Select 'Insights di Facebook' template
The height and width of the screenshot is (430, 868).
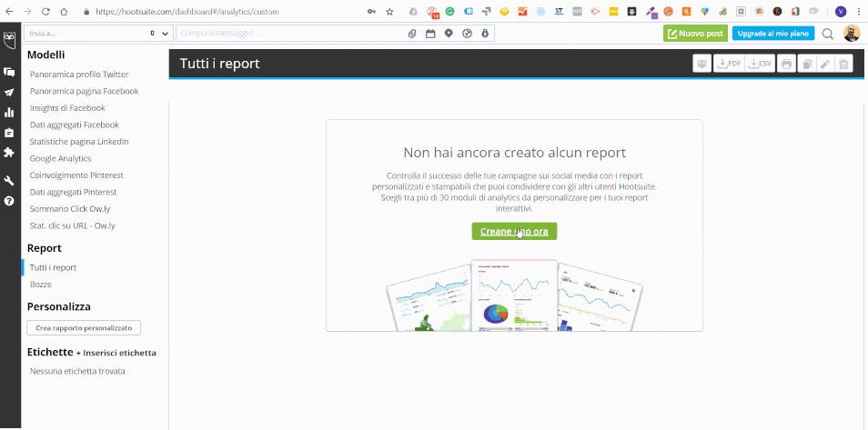(x=67, y=108)
